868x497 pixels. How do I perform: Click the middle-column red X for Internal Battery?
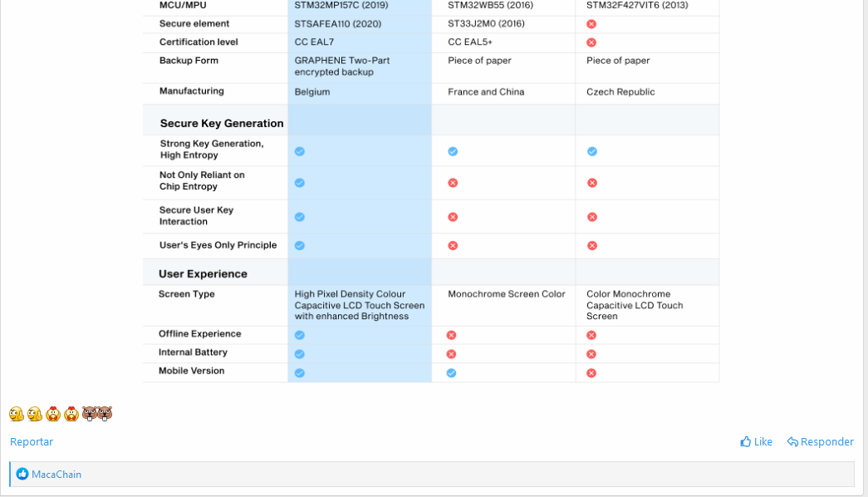pyautogui.click(x=451, y=354)
